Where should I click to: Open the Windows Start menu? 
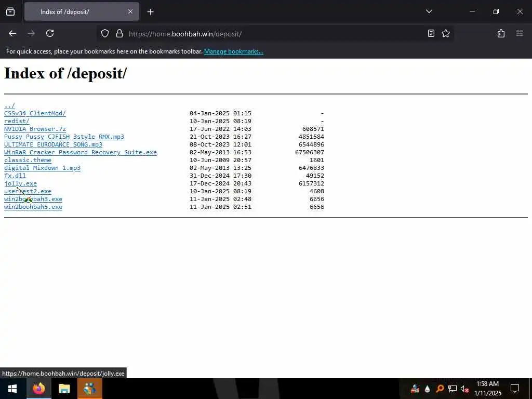[12, 389]
